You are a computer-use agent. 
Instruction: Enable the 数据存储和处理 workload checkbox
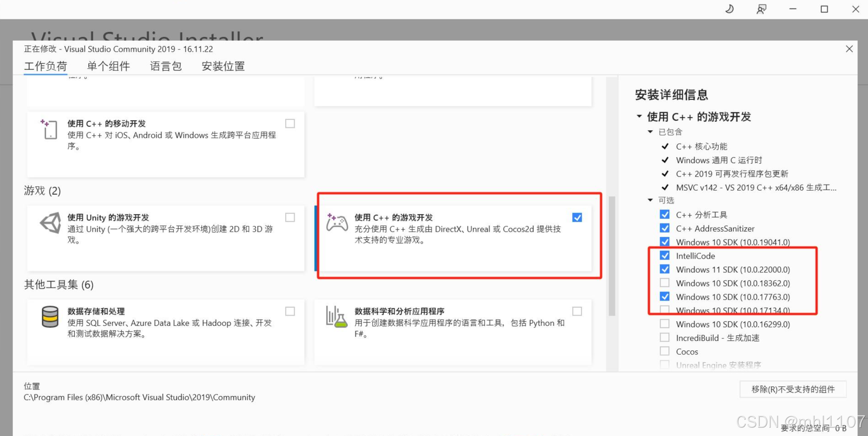pos(290,311)
